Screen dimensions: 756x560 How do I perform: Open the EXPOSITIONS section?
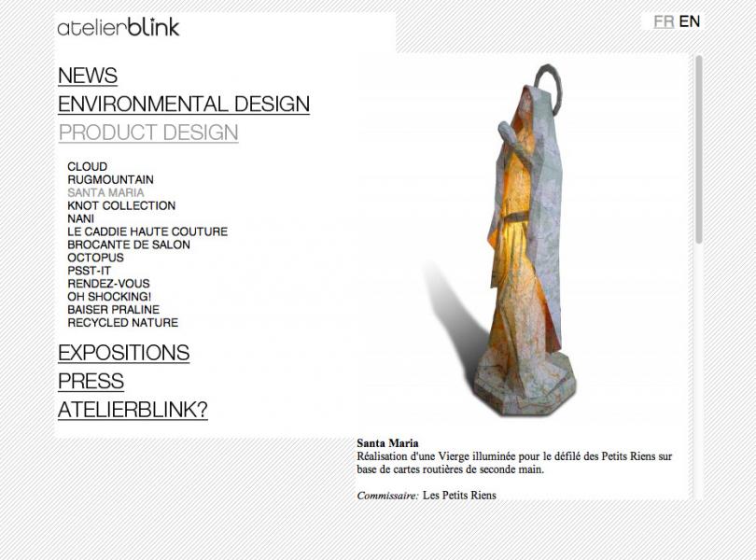click(x=123, y=353)
